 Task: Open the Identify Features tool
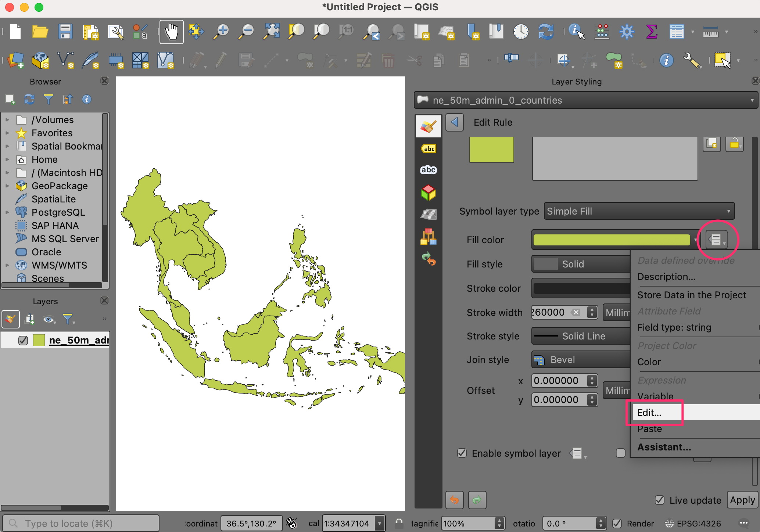pyautogui.click(x=576, y=32)
